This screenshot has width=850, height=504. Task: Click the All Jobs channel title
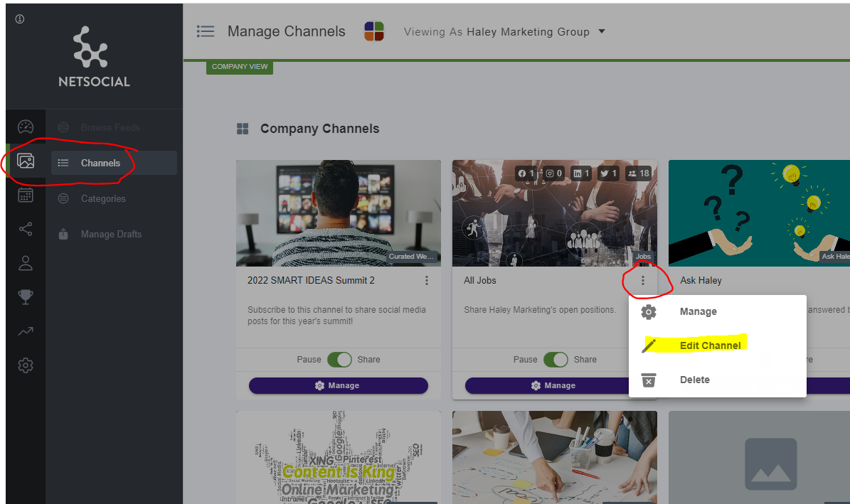click(479, 280)
